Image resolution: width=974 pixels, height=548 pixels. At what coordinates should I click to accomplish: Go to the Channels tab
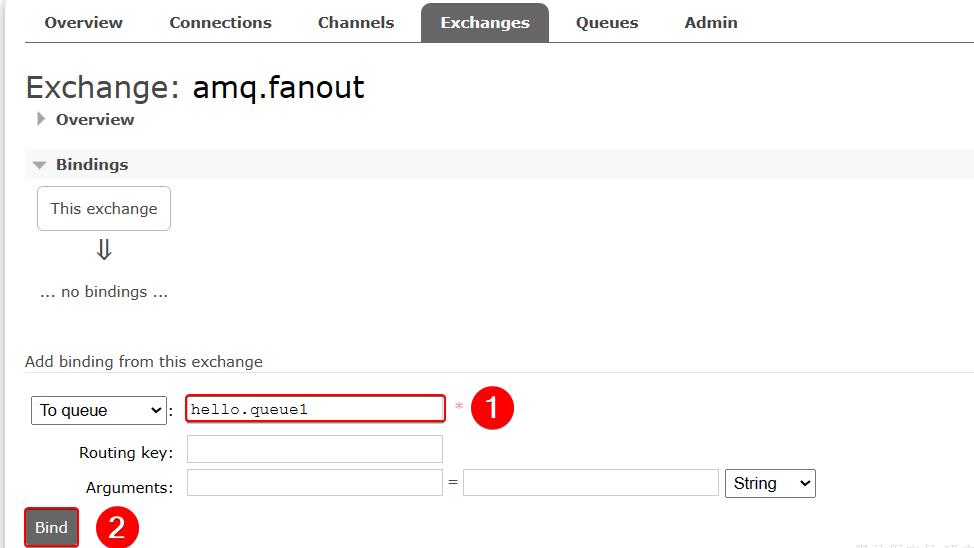(x=356, y=22)
